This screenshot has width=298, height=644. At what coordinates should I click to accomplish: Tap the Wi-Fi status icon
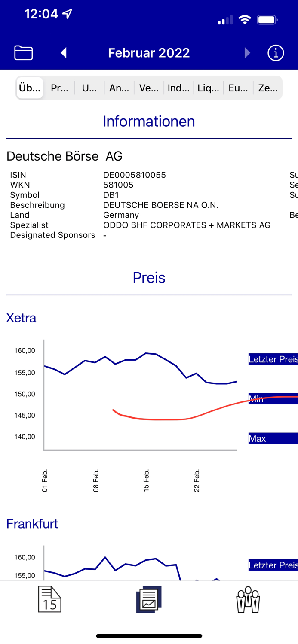[x=245, y=19]
